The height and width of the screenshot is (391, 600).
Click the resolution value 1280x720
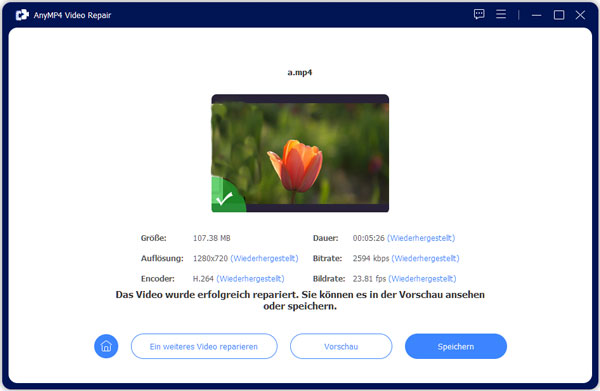tap(210, 258)
